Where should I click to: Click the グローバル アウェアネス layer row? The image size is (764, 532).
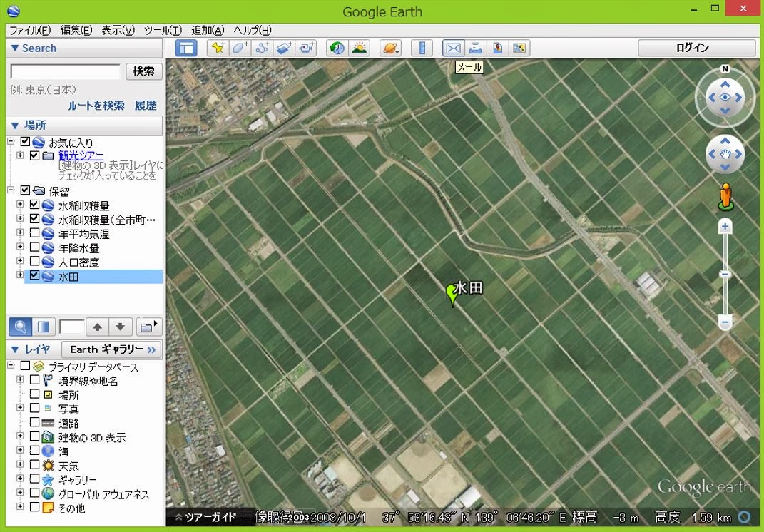(103, 494)
